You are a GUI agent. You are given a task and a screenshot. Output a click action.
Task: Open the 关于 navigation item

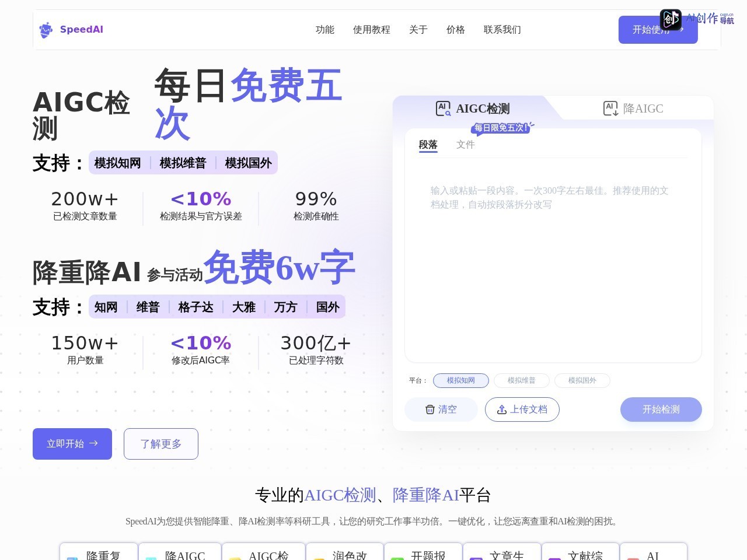[x=418, y=30]
